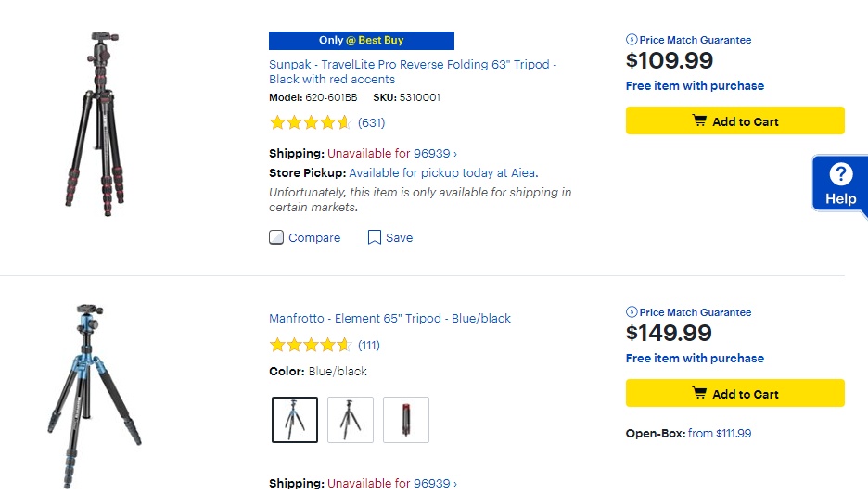This screenshot has height=494, width=868.
Task: Add the $109.99 Sunpak tripod to cart
Action: pyautogui.click(x=734, y=121)
